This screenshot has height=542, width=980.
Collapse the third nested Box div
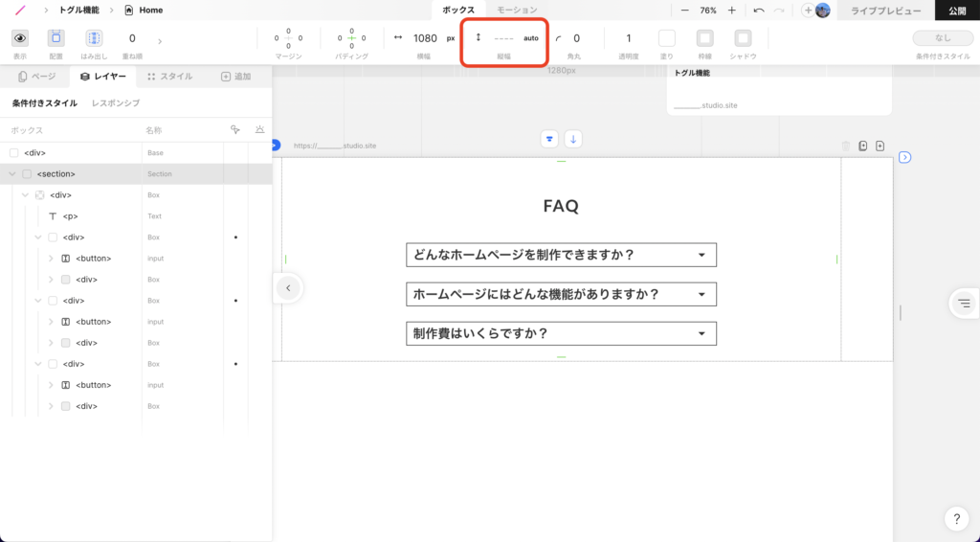38,364
